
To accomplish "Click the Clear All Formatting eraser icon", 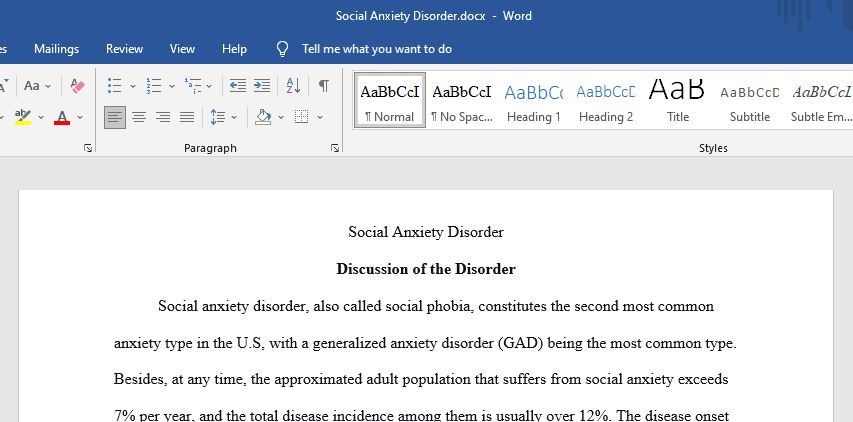I will pyautogui.click(x=77, y=86).
